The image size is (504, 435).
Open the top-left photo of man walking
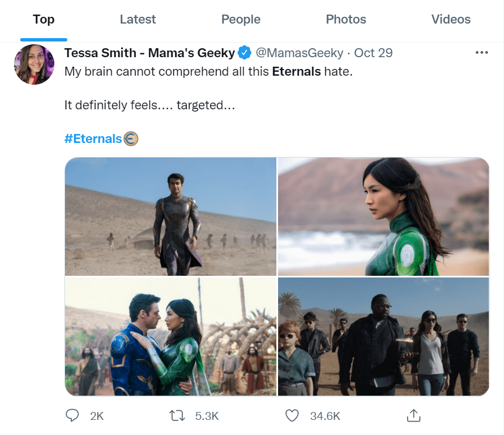click(170, 216)
